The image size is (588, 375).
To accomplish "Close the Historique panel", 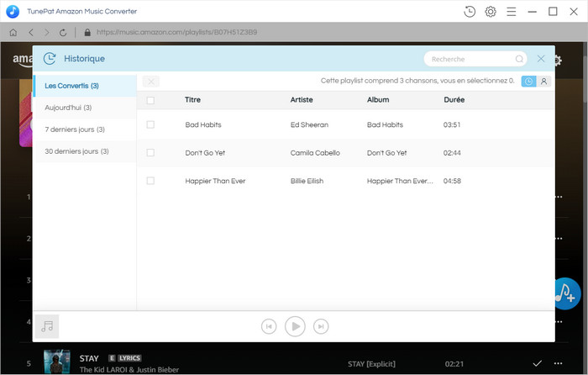I will tap(541, 59).
